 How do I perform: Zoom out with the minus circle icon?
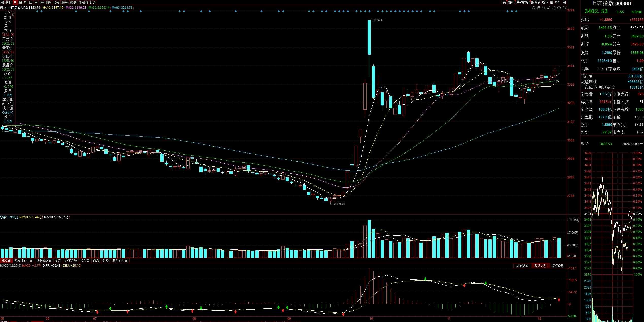click(x=564, y=8)
